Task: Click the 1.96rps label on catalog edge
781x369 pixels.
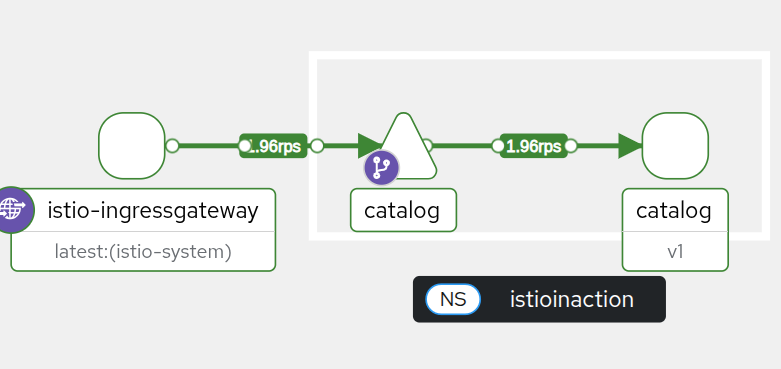Action: [533, 146]
